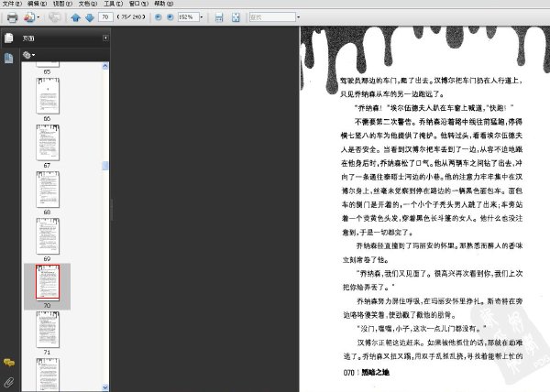Select the thumbnail below page 71

click(x=48, y=374)
